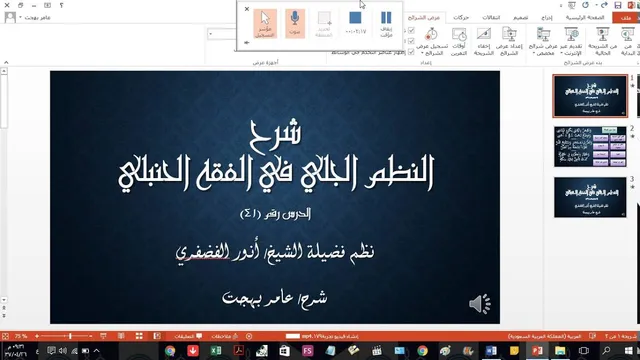Expand custom slide show dropdown
640x360 pixels.
tap(543, 42)
